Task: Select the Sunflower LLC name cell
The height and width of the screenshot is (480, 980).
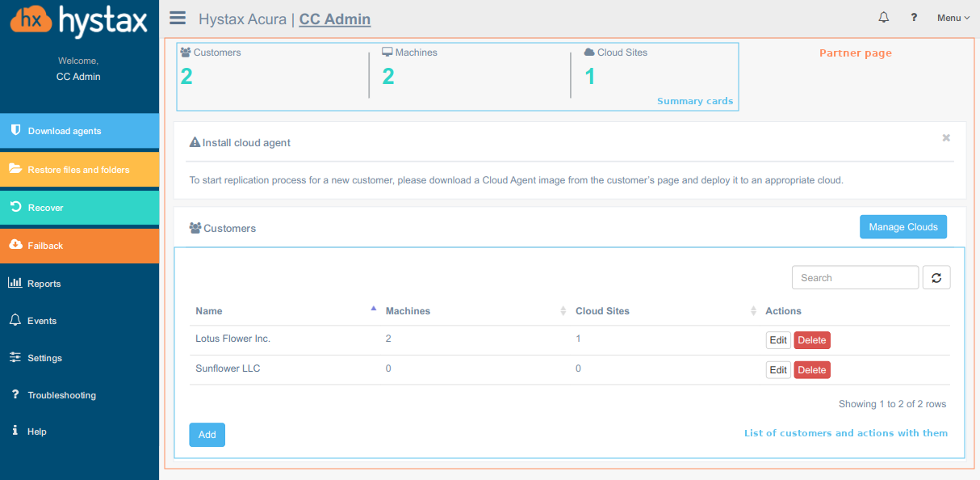Action: pos(228,368)
